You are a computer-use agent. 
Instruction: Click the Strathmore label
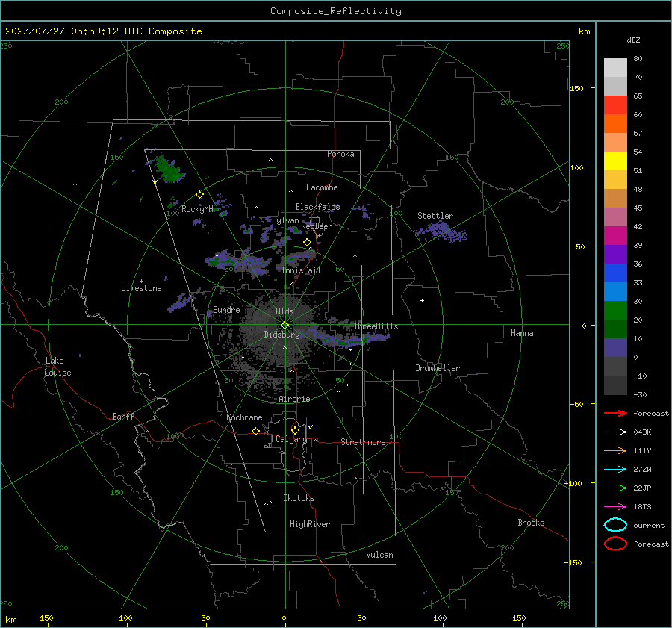tap(363, 442)
